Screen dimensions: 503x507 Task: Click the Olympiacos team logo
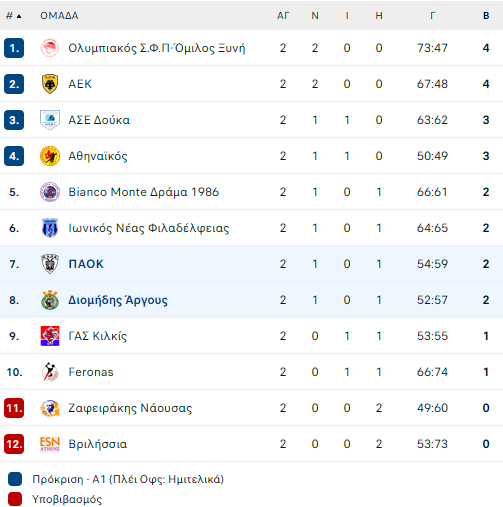(x=50, y=48)
